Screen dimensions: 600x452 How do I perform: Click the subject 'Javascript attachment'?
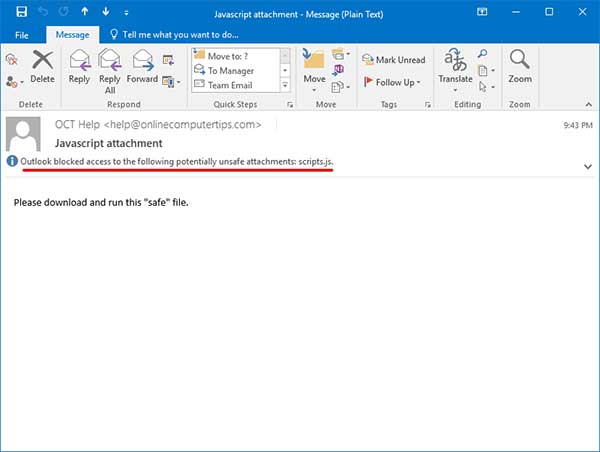(x=109, y=143)
